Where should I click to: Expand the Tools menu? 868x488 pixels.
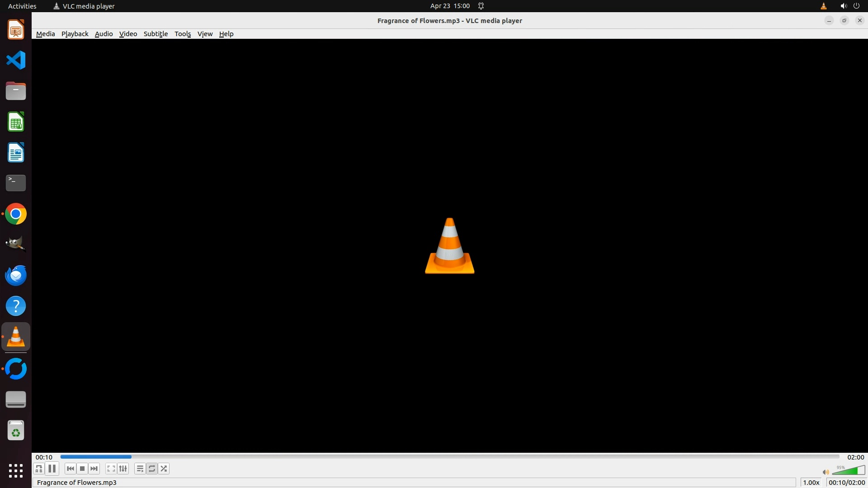pyautogui.click(x=183, y=34)
